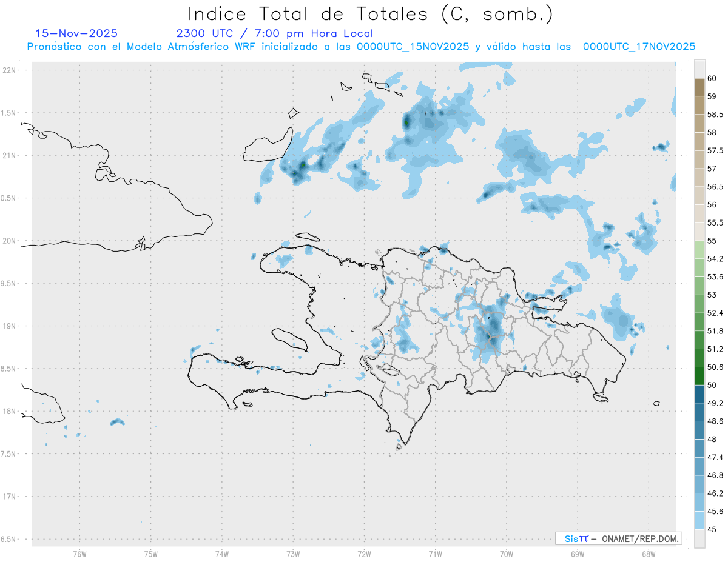
Task: Click the "58" value on the color scale
Action: pos(712,132)
